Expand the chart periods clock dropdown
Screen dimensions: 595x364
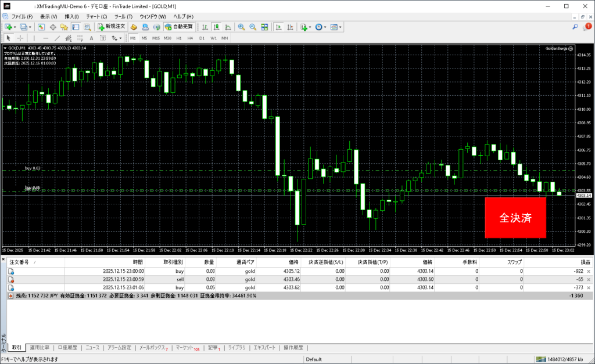pyautogui.click(x=326, y=27)
